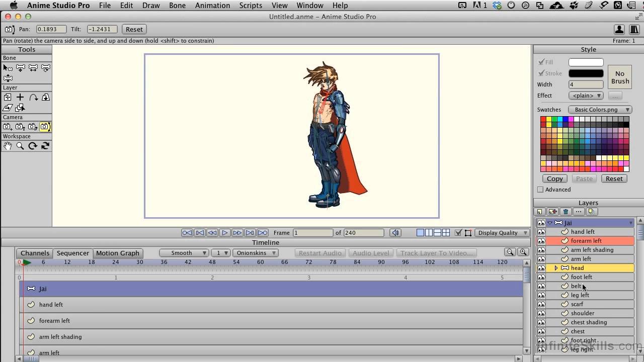Open the Effect plain dropdown
The image size is (644, 362).
pos(586,96)
